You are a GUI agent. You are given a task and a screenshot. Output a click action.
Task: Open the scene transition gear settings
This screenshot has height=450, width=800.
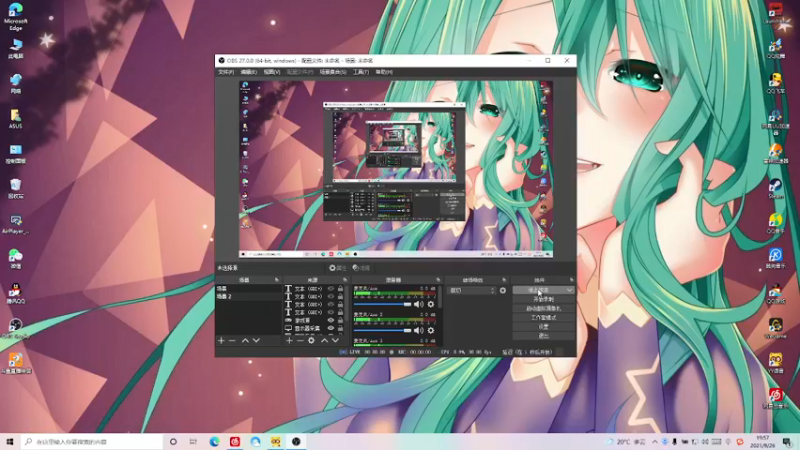tap(503, 290)
